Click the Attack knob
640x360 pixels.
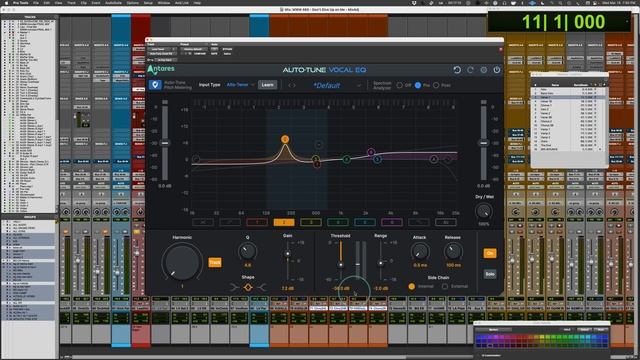(420, 251)
